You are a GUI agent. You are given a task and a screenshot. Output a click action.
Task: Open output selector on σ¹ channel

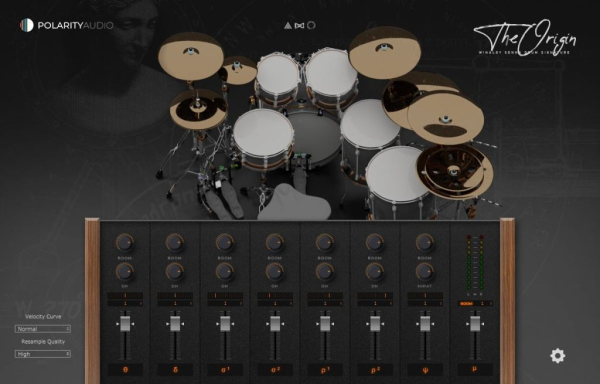225,303
